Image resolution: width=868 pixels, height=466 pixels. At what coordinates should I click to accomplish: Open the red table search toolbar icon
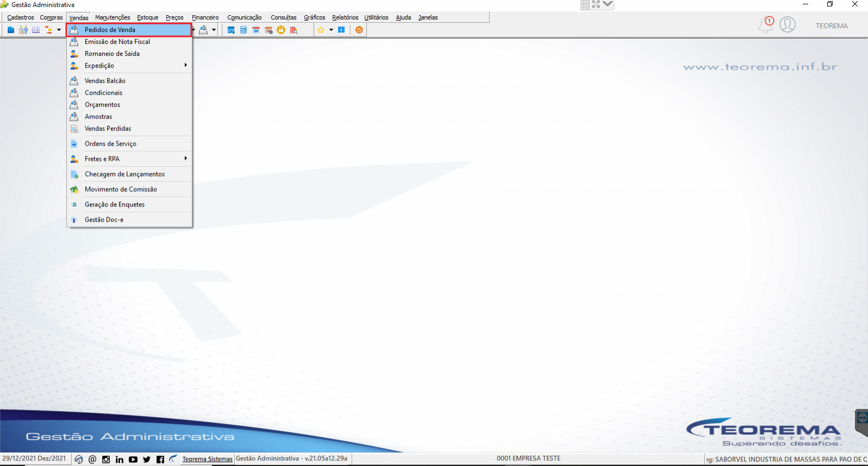[294, 30]
